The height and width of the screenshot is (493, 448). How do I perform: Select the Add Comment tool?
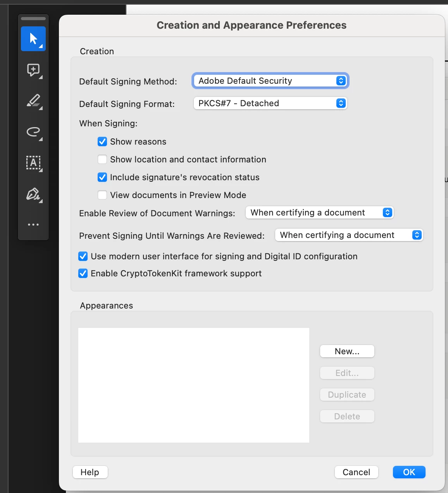coord(33,70)
